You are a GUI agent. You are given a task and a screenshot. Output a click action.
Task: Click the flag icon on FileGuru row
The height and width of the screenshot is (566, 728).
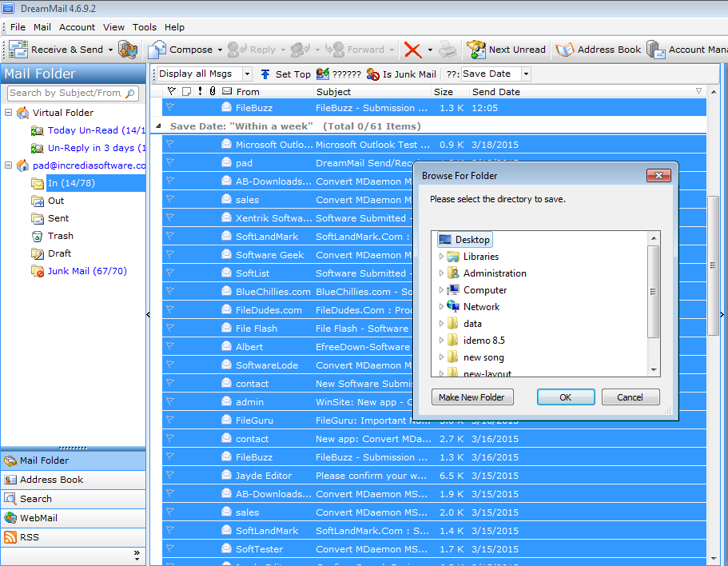click(170, 420)
